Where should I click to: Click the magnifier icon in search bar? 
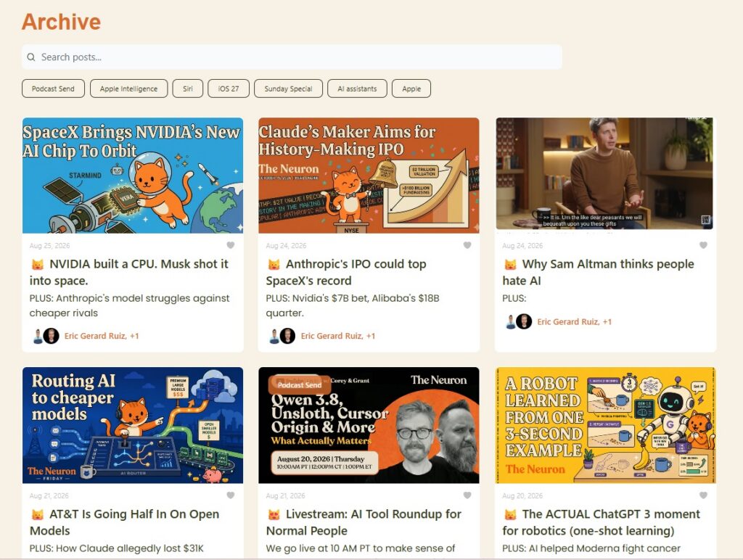pyautogui.click(x=30, y=57)
